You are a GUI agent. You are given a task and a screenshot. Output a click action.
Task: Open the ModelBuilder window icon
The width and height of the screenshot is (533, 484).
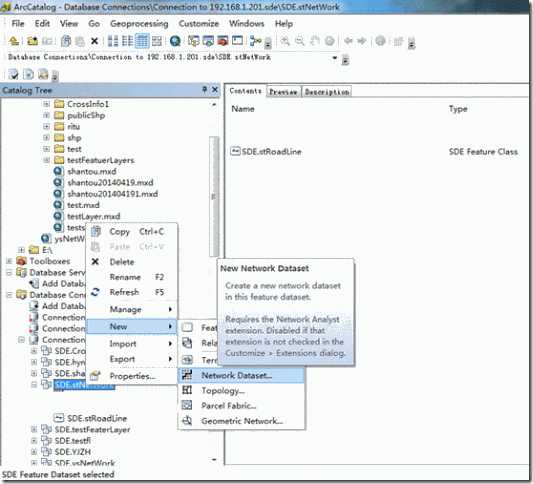coord(255,41)
